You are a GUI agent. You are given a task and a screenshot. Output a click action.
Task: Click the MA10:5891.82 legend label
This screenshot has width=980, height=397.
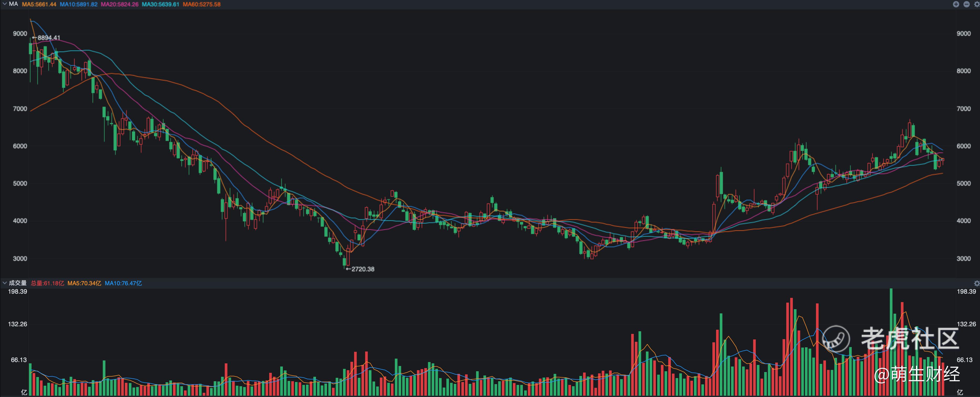(x=78, y=4)
